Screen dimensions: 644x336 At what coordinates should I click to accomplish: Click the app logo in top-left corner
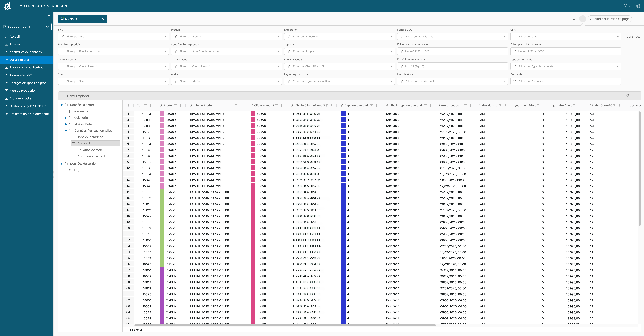coord(8,6)
